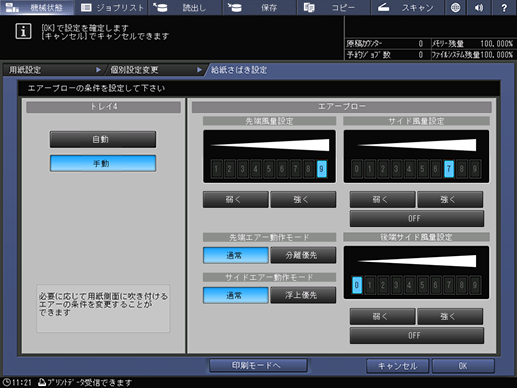Decrease rear side airflow with 弱く
The image size is (517, 388).
click(382, 316)
